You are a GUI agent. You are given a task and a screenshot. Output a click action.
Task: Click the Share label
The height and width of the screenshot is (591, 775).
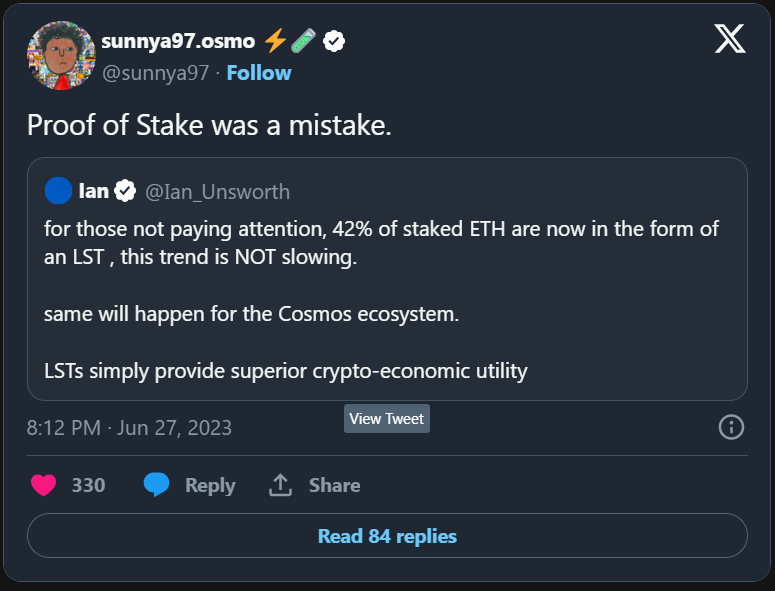point(334,485)
